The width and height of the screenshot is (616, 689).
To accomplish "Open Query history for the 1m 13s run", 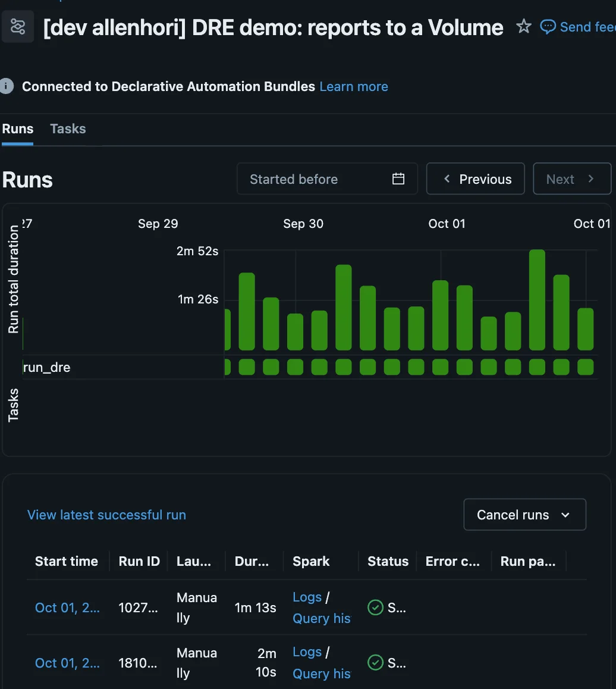I will 322,619.
